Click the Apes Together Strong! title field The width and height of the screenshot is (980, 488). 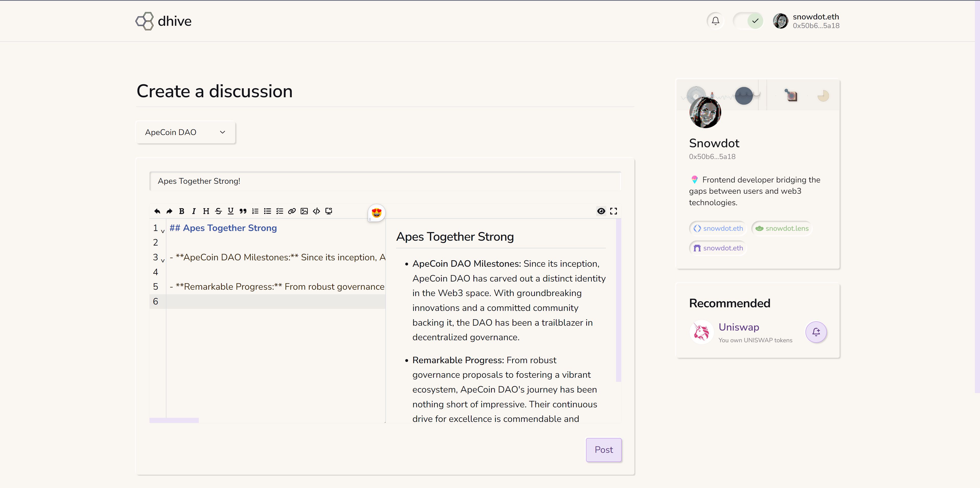[x=385, y=181]
